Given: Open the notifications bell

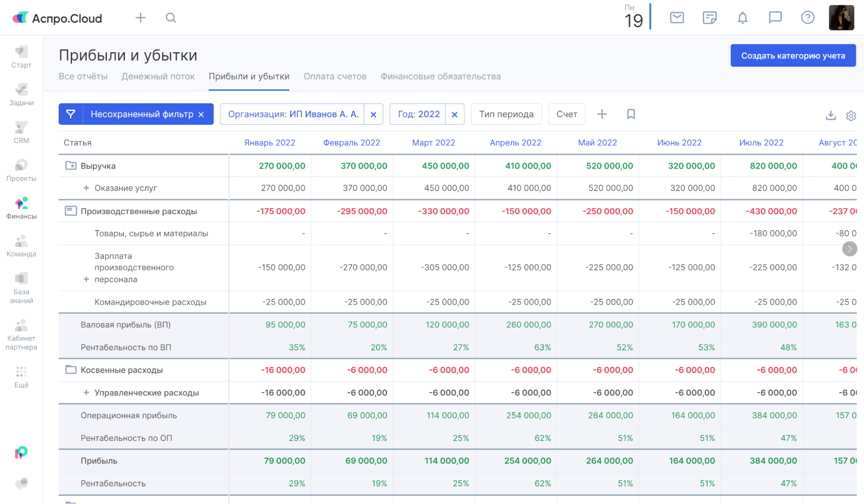Looking at the screenshot, I should 742,18.
